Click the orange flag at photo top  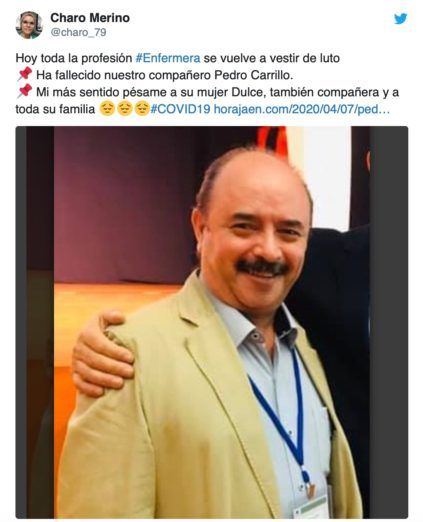[x=272, y=139]
